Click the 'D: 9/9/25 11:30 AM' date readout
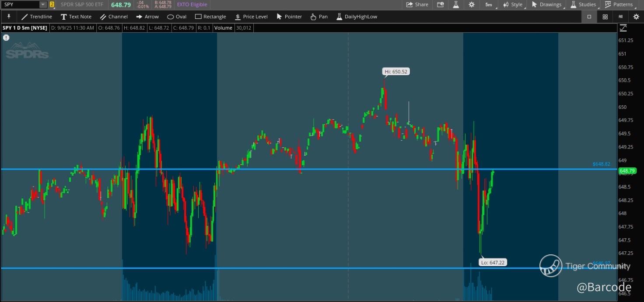Image resolution: width=644 pixels, height=302 pixels. pos(73,28)
